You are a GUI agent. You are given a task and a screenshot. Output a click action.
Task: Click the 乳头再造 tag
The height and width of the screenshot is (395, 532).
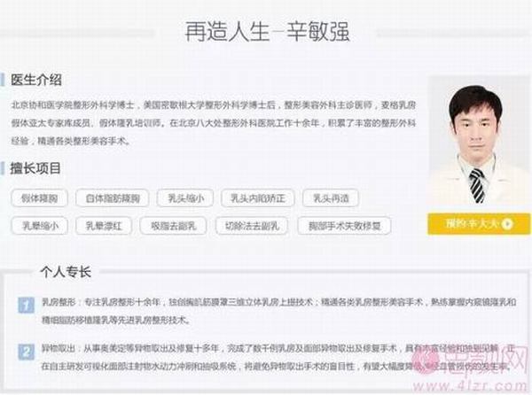pos(331,197)
